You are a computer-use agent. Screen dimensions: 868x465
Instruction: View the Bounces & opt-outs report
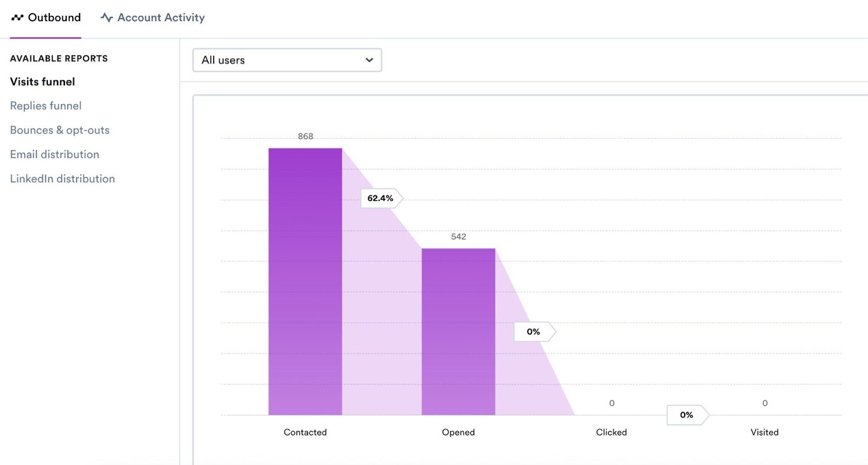point(60,130)
